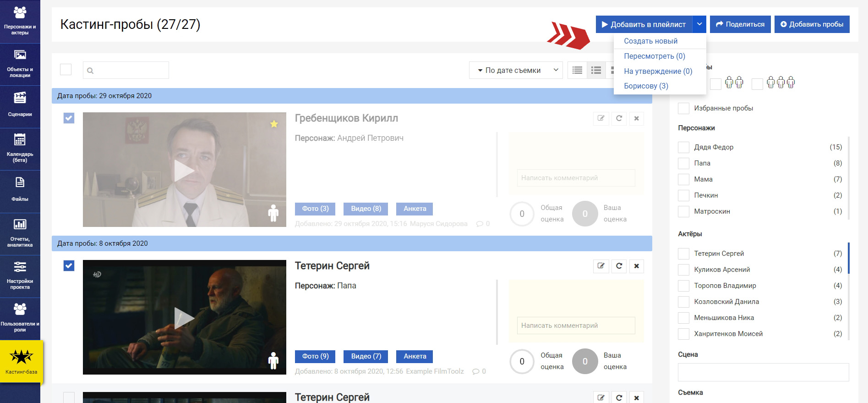Edit Тетерин Сергей Папа casting entry
Image resolution: width=868 pixels, height=403 pixels.
click(601, 266)
